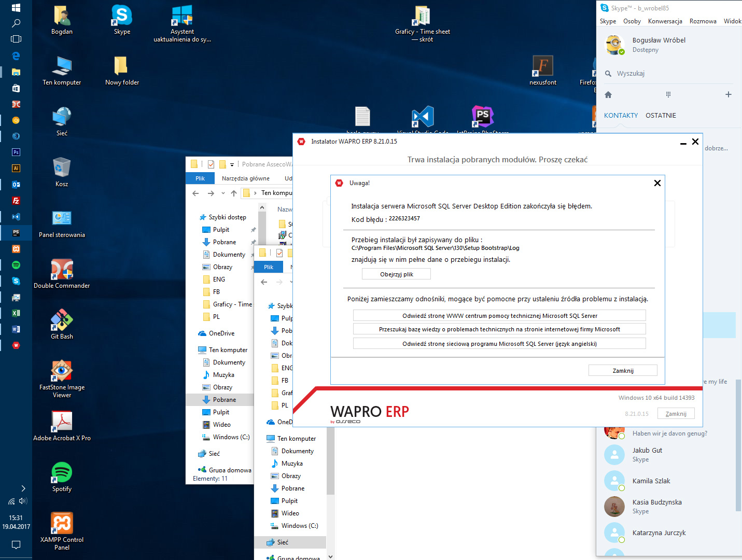Select the Double Commander desktop icon

pyautogui.click(x=62, y=273)
